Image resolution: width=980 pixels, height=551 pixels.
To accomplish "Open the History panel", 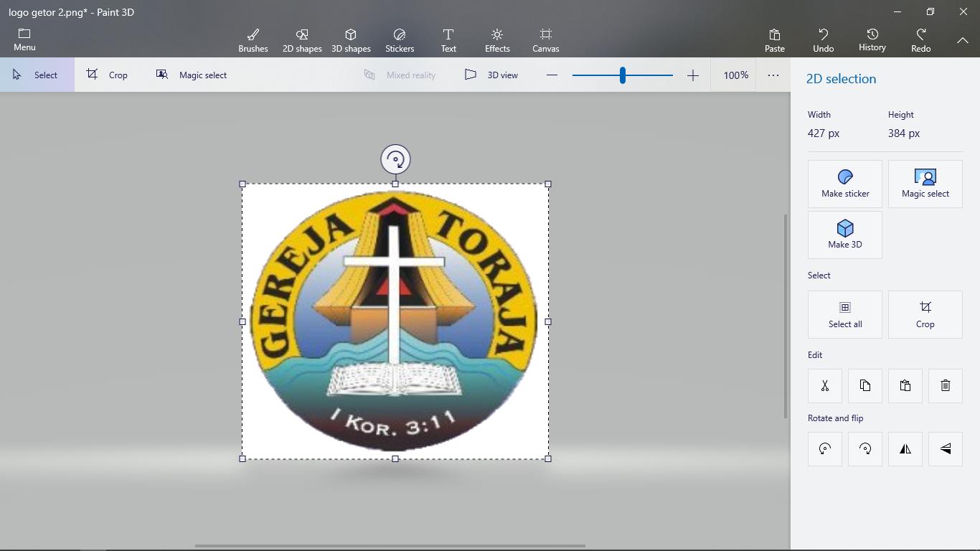I will coord(872,40).
